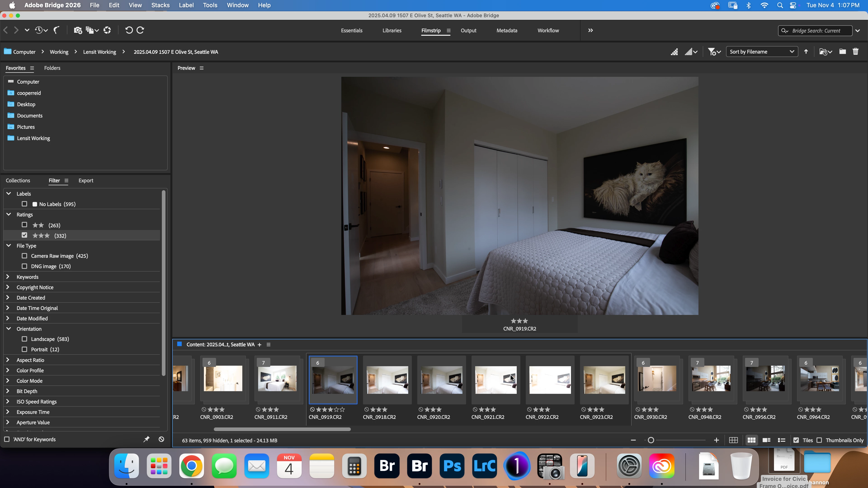Clear the filter with the circle-slash icon
The image size is (868, 488).
[x=161, y=439]
